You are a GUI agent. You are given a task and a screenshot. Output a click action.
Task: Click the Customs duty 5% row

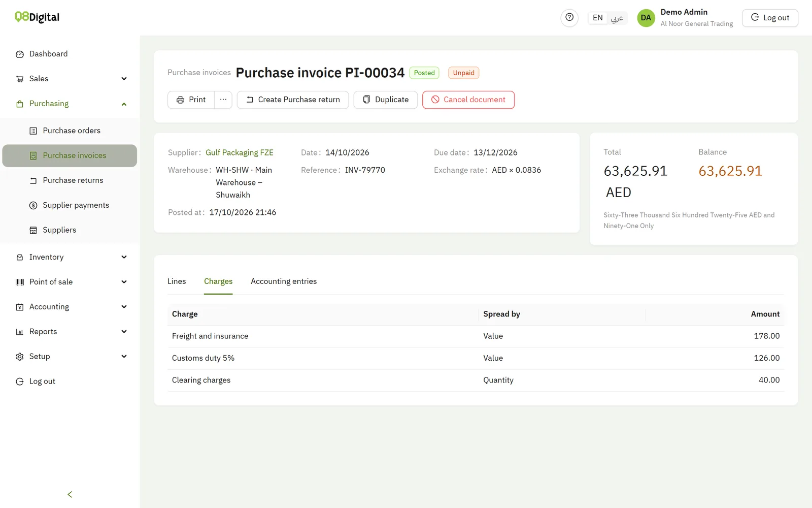[476, 358]
